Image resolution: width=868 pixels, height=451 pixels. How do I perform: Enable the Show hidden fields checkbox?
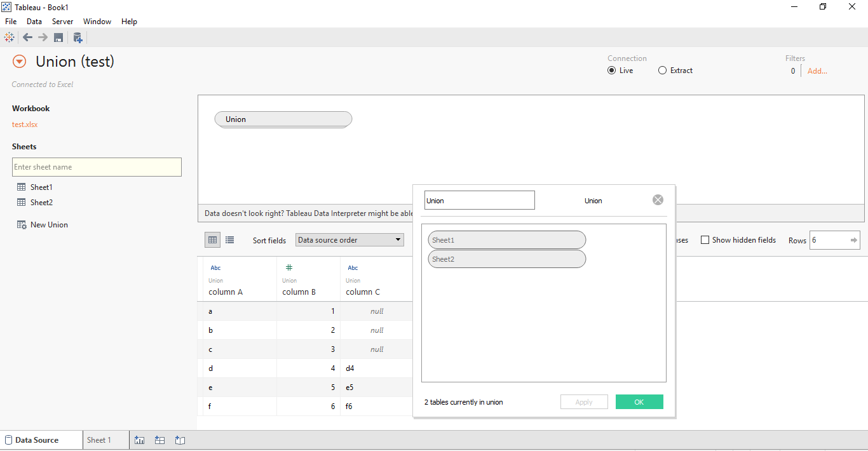(705, 240)
